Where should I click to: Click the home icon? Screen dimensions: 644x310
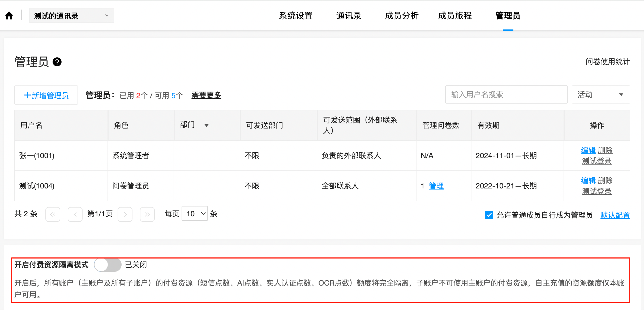pos(9,16)
